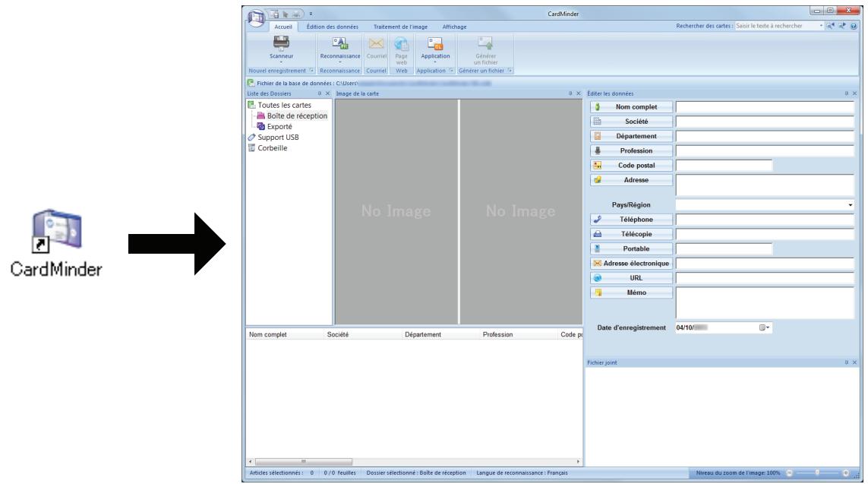The height and width of the screenshot is (484, 868).
Task: Click the Société field button
Action: point(631,122)
